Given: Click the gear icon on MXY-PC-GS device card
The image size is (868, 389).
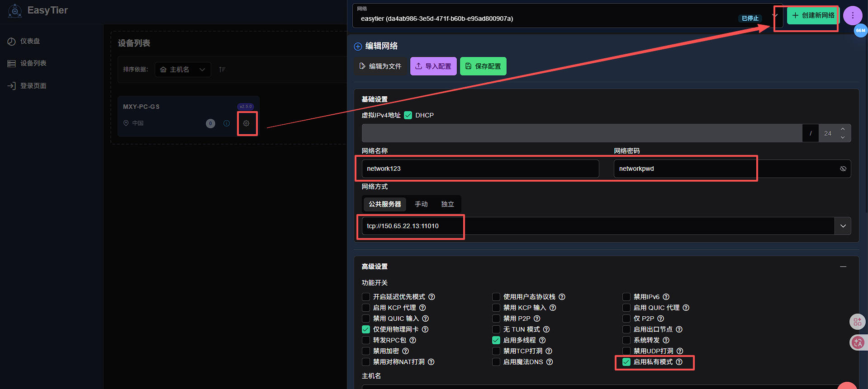Looking at the screenshot, I should 246,123.
